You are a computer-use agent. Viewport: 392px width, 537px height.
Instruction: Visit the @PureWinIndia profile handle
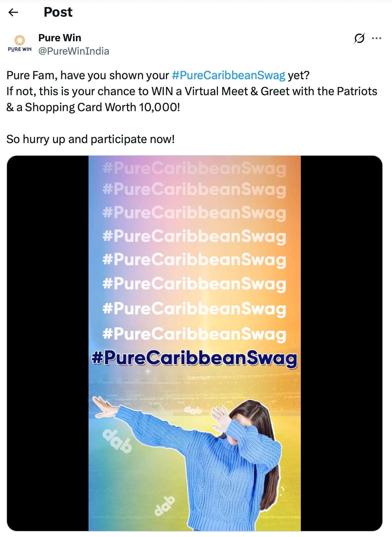pos(74,51)
